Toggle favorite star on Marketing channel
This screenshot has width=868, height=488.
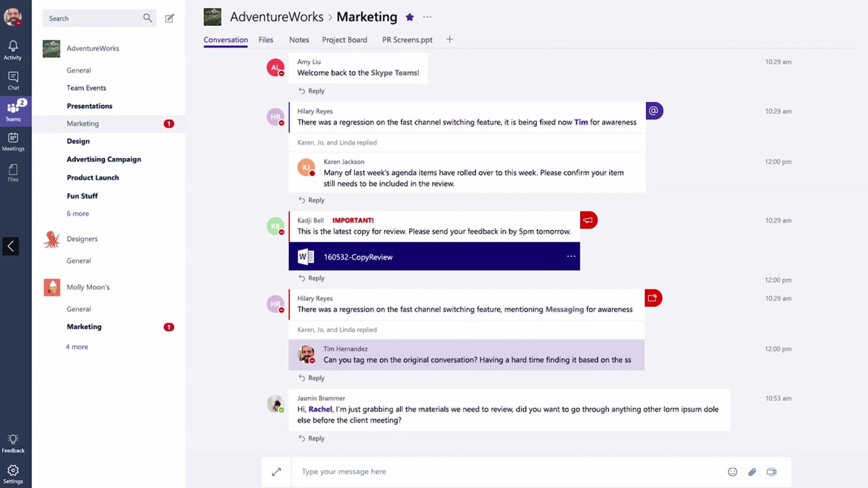click(409, 16)
